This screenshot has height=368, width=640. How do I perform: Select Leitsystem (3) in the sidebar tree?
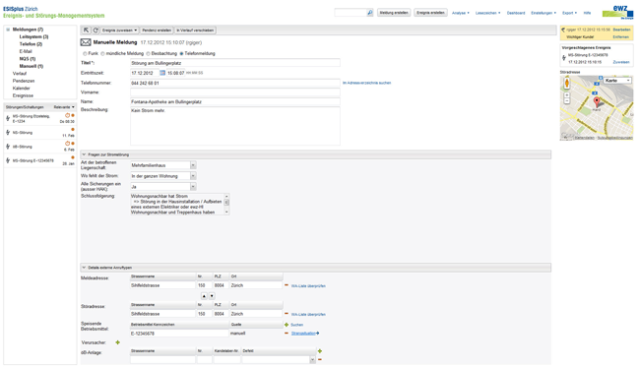tap(34, 37)
